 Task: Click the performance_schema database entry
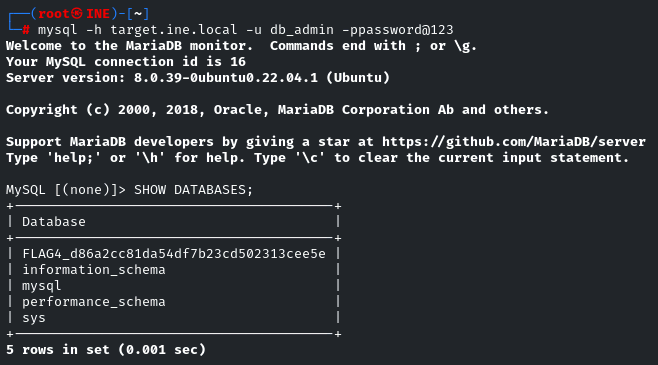pyautogui.click(x=94, y=302)
